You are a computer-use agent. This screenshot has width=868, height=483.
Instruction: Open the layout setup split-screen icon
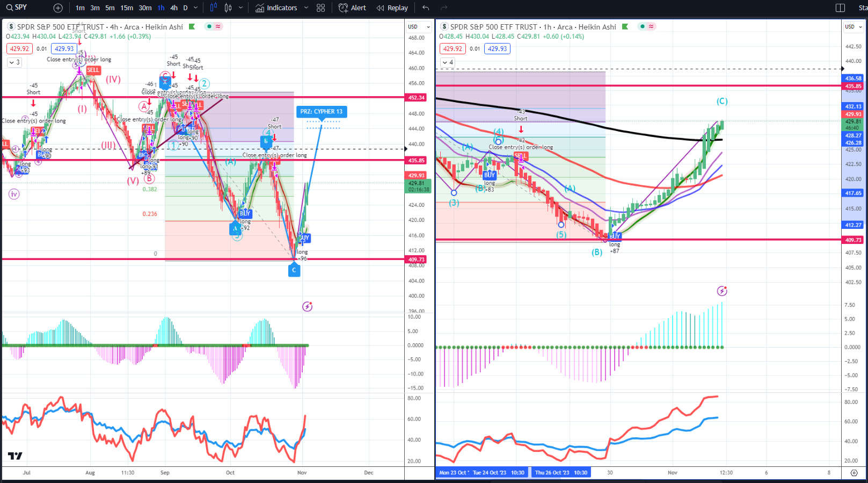(841, 8)
